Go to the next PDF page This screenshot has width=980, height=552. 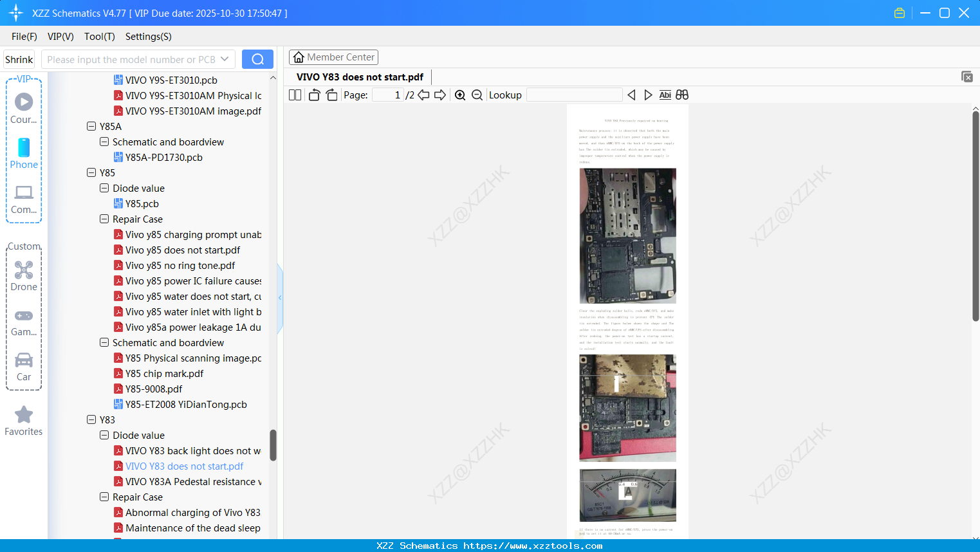click(440, 95)
